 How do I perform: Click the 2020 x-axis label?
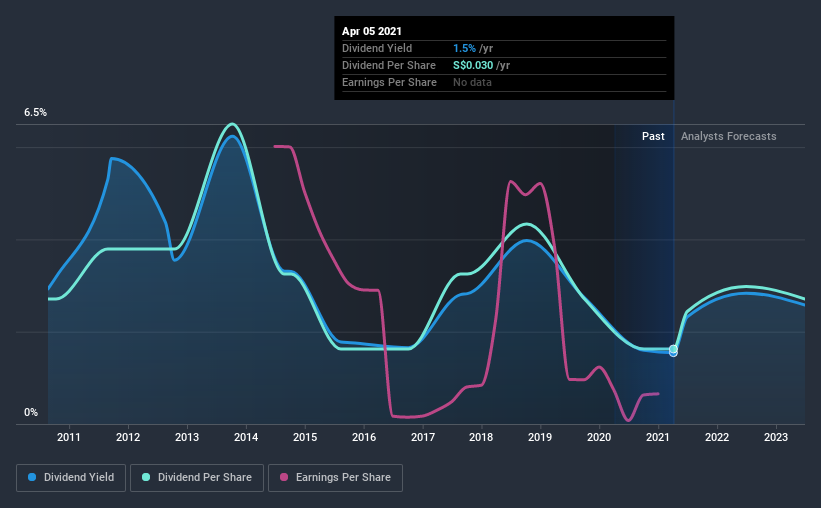click(599, 437)
